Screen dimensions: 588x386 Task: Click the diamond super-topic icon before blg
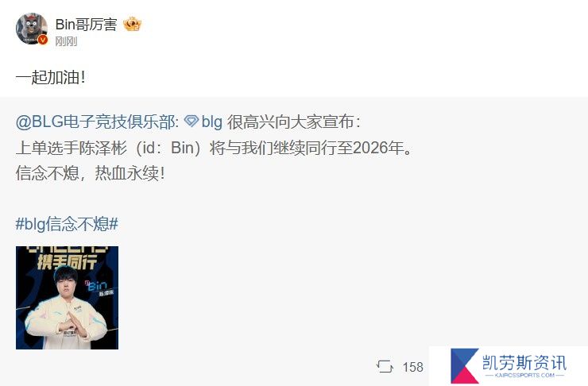point(191,121)
